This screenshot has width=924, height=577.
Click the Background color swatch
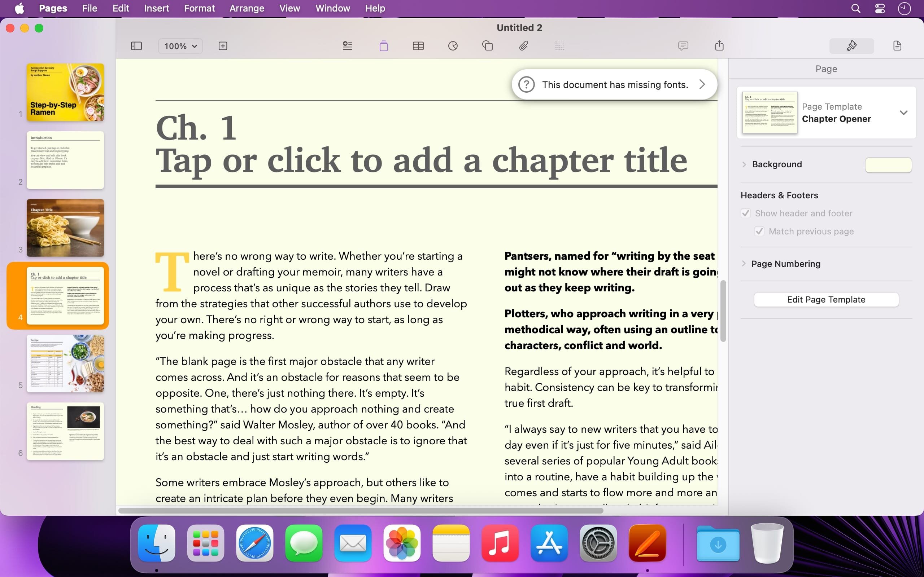888,165
